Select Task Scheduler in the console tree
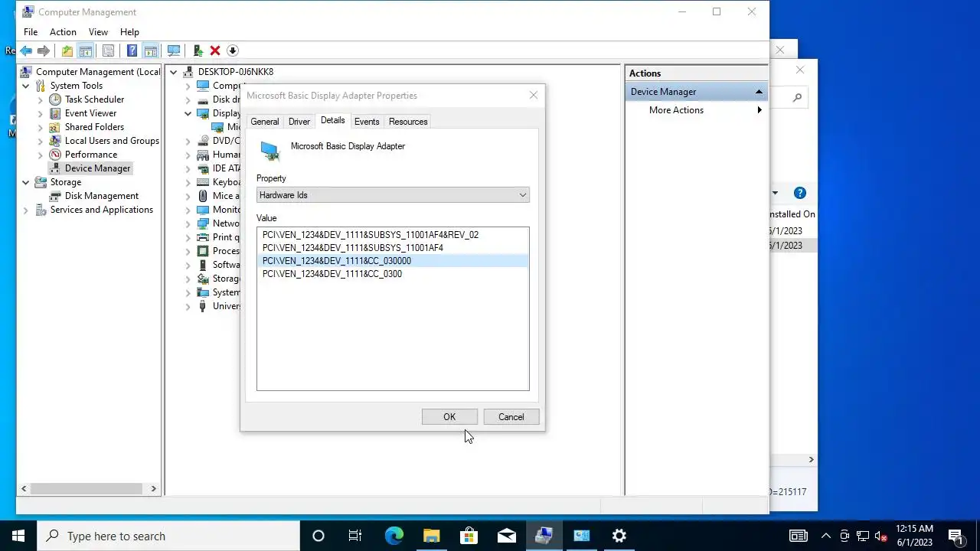This screenshot has height=551, width=980. pos(94,99)
